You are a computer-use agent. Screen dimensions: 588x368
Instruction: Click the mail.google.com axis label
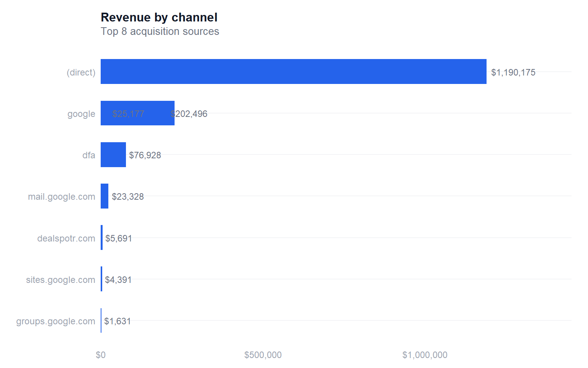coord(62,197)
